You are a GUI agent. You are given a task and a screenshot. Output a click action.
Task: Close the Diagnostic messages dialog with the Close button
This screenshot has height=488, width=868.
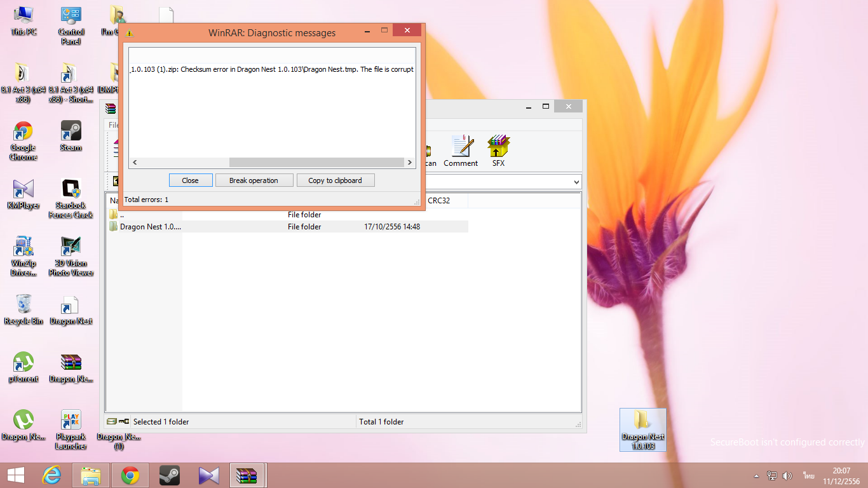tap(191, 180)
